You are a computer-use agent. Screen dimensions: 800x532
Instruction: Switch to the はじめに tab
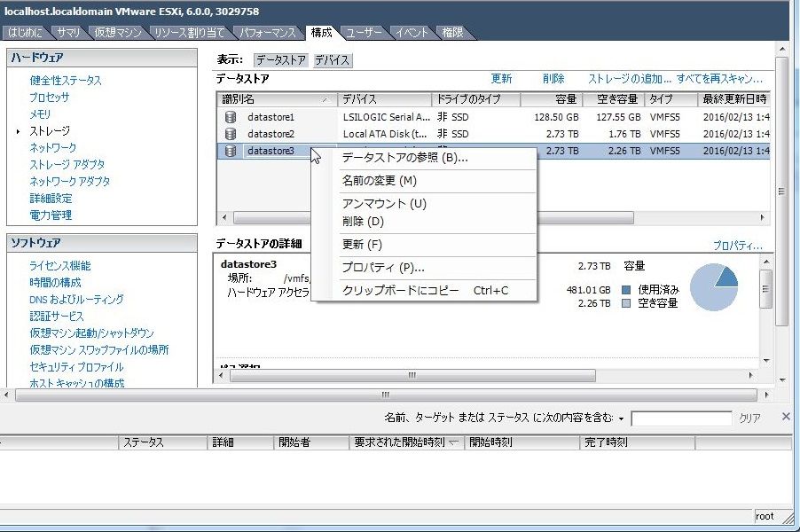[x=25, y=32]
